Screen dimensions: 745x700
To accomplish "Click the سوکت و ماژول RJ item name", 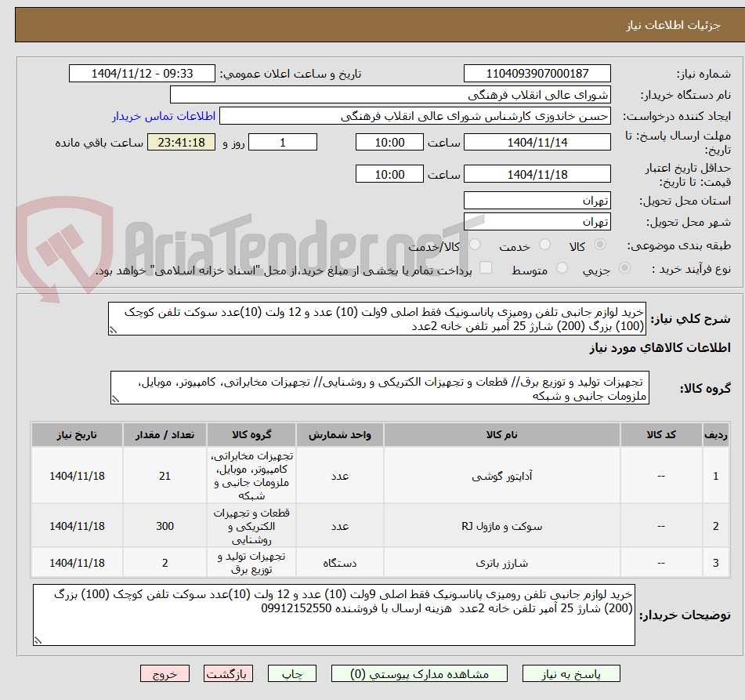I will [x=501, y=527].
